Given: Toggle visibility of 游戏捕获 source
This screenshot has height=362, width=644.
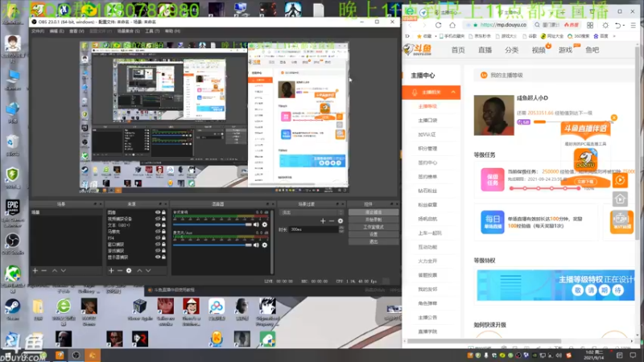Looking at the screenshot, I should [x=158, y=250].
